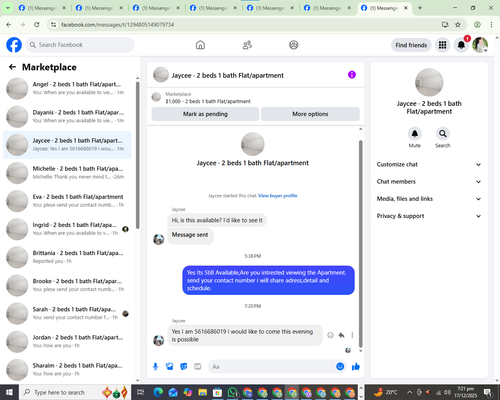Open Michelle conversation in chat list
The width and height of the screenshot is (500, 400).
(x=67, y=173)
